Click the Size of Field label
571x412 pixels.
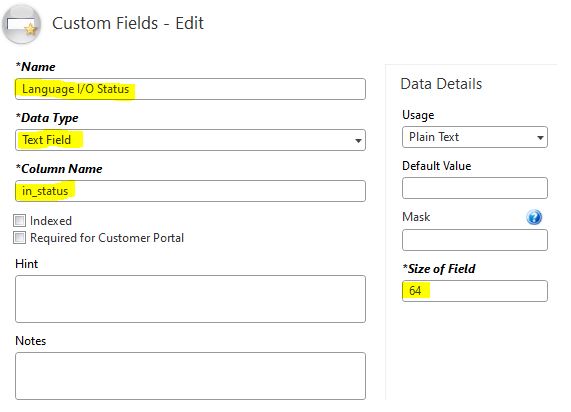439,269
